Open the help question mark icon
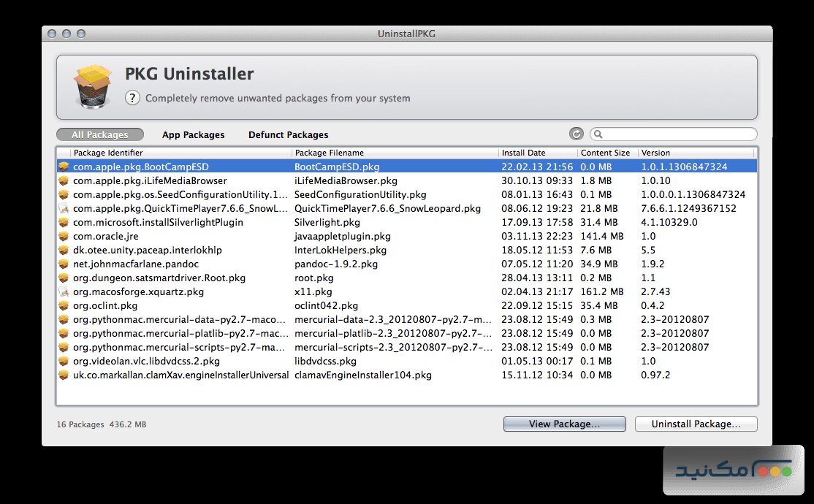814x504 pixels. tap(132, 97)
